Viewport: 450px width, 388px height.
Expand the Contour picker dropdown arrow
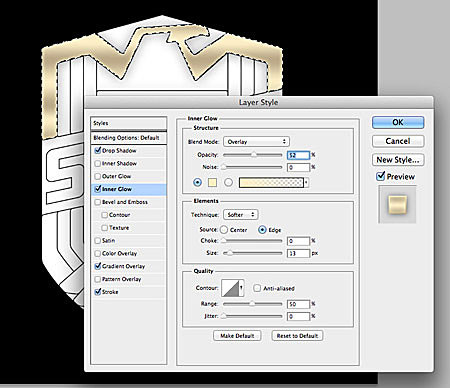[242, 288]
